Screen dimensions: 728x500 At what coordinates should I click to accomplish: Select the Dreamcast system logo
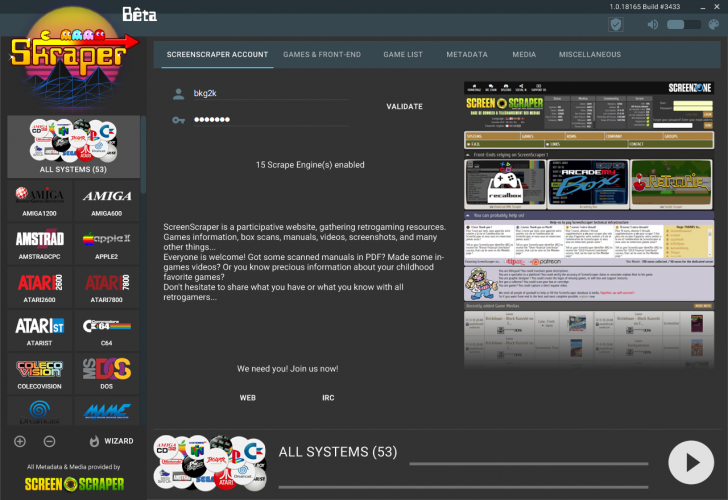[39, 410]
